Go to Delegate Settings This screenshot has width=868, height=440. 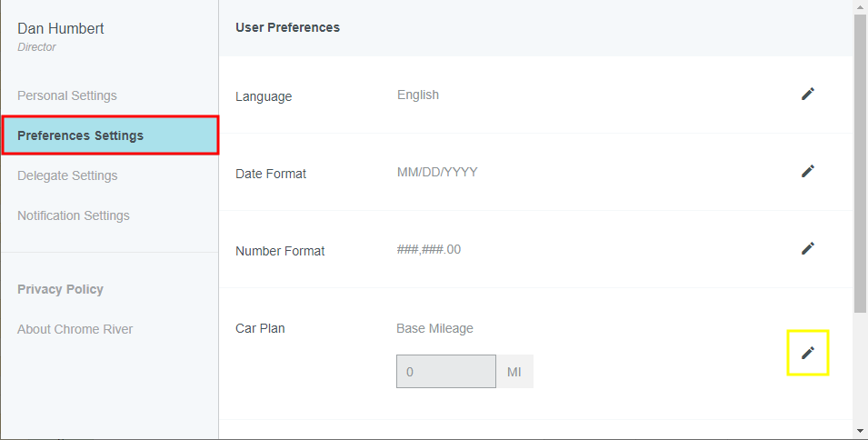click(x=67, y=175)
